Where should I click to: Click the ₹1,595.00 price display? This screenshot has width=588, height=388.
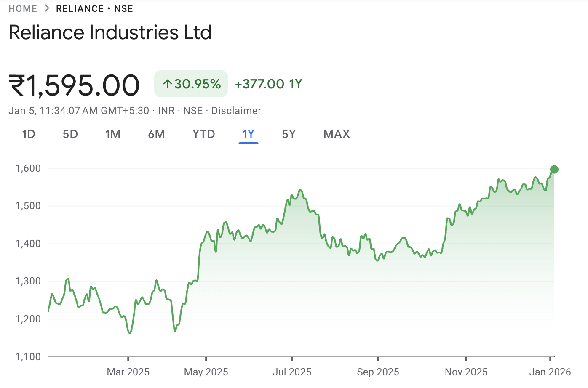tap(74, 85)
